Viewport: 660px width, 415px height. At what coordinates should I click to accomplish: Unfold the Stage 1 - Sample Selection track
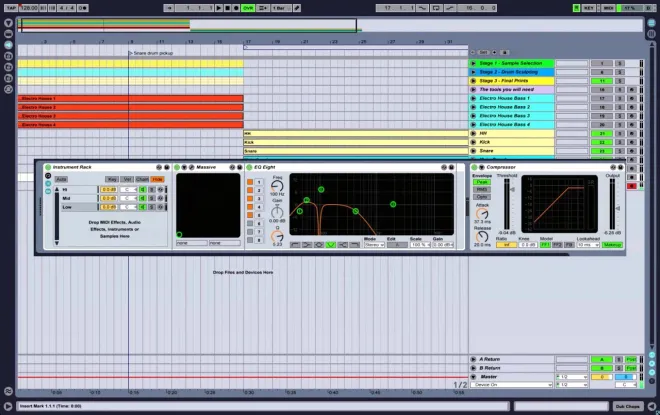pyautogui.click(x=473, y=64)
